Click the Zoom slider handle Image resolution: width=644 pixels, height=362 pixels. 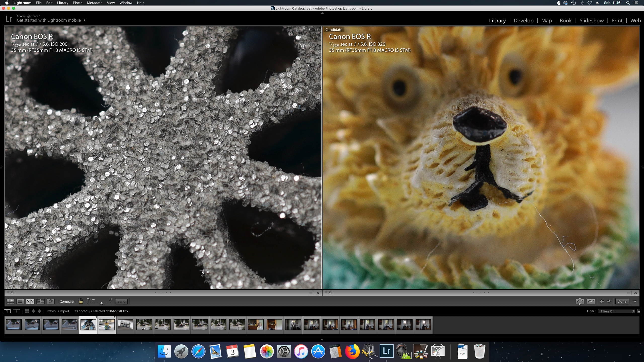point(101,303)
